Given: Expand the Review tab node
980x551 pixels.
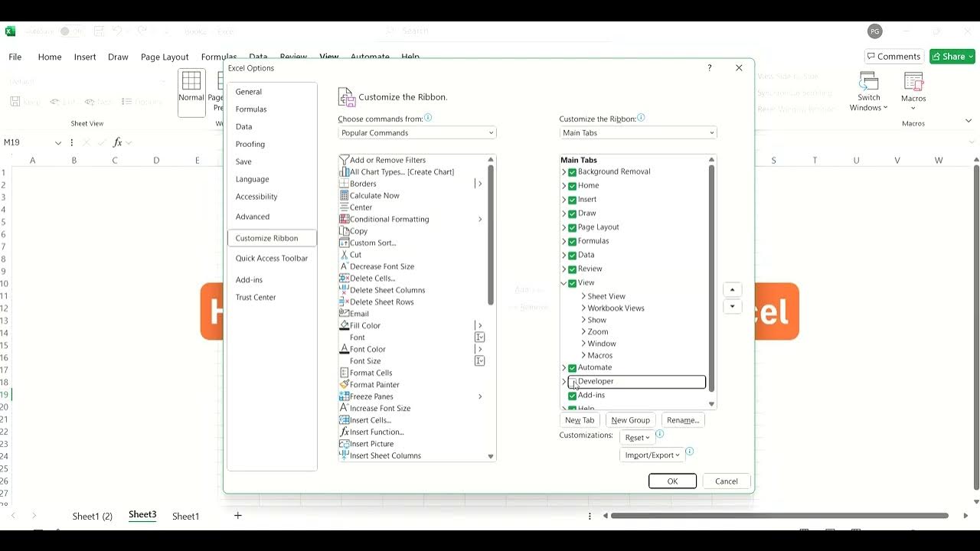Looking at the screenshot, I should click(x=564, y=269).
